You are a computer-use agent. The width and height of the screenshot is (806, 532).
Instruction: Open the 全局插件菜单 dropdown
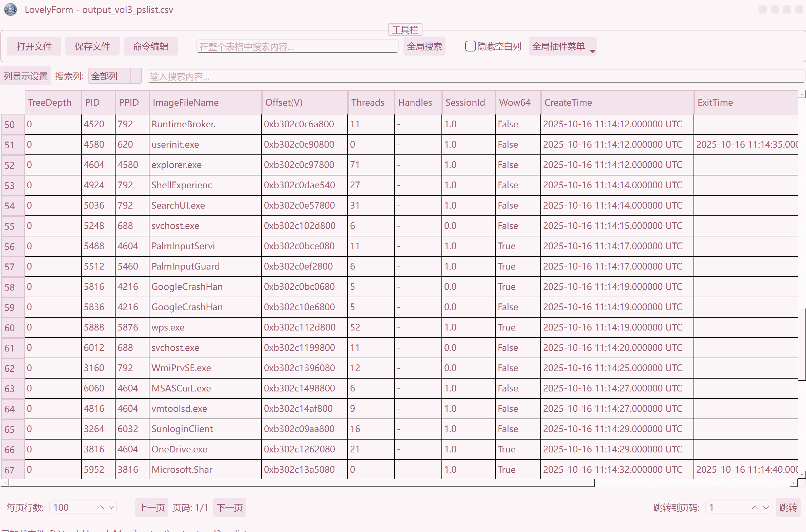pos(562,46)
